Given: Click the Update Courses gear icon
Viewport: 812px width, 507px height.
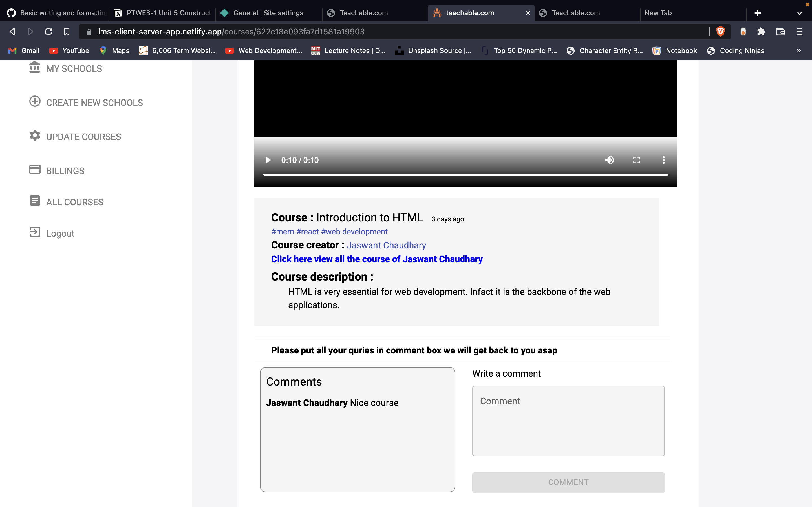Looking at the screenshot, I should pyautogui.click(x=35, y=136).
